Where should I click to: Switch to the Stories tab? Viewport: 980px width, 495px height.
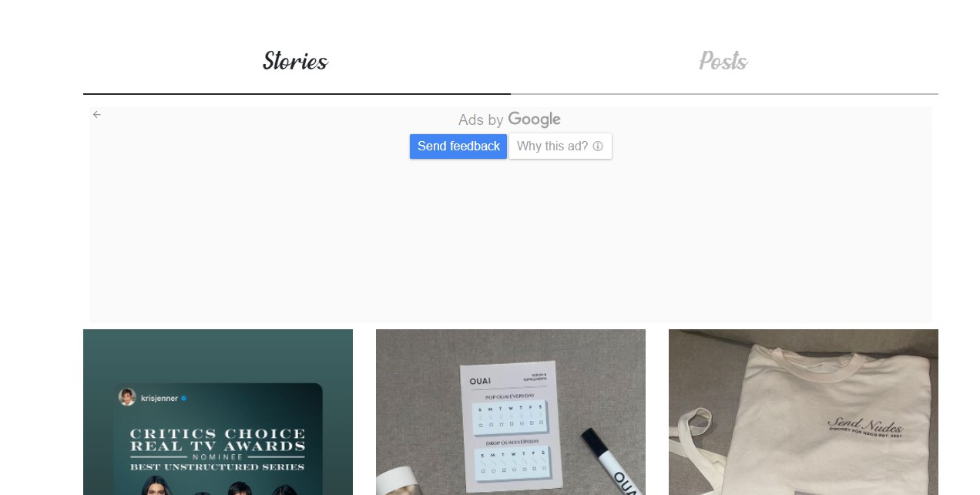(296, 62)
